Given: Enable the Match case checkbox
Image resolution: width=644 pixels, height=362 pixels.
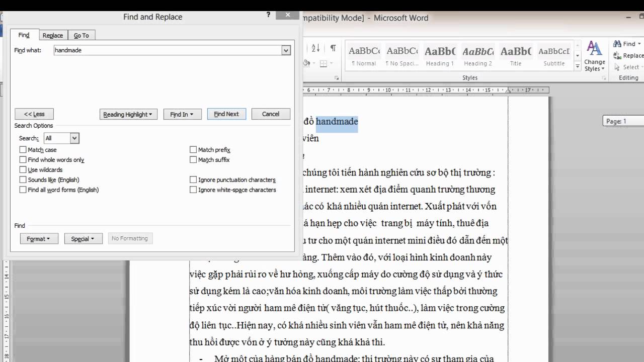Looking at the screenshot, I should (23, 149).
